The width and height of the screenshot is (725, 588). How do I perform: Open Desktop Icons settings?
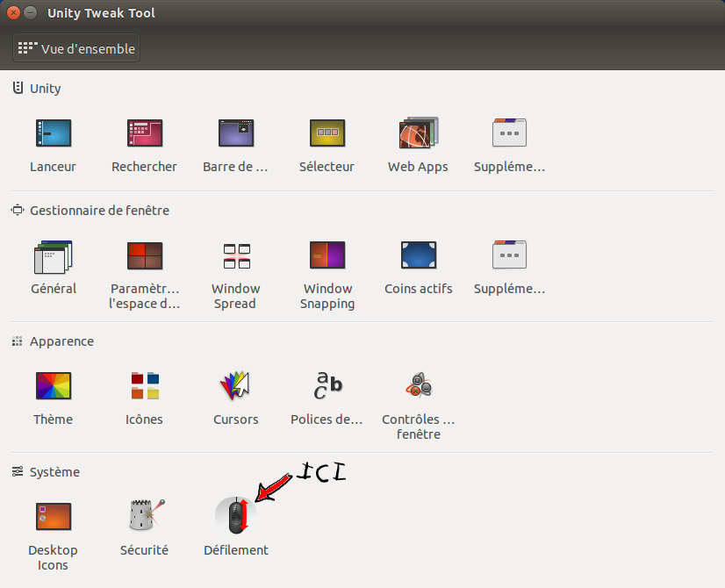(54, 536)
